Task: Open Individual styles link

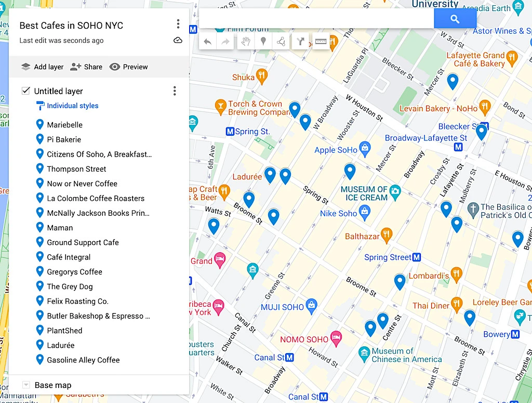Action: (x=73, y=106)
